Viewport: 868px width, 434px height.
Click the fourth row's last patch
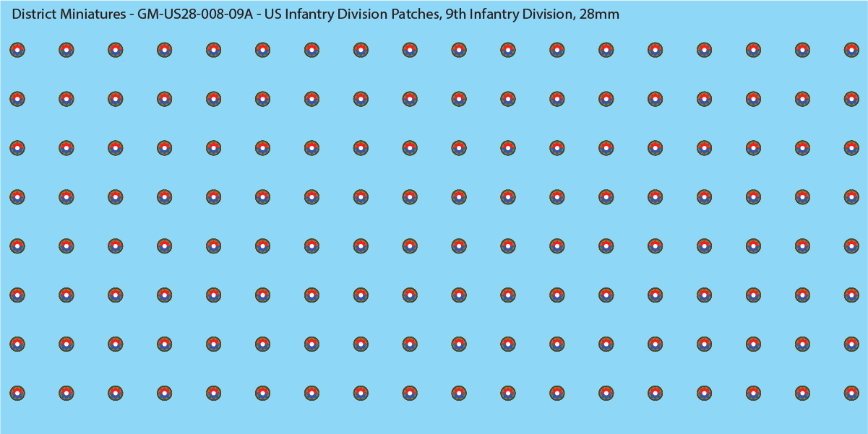[851, 196]
